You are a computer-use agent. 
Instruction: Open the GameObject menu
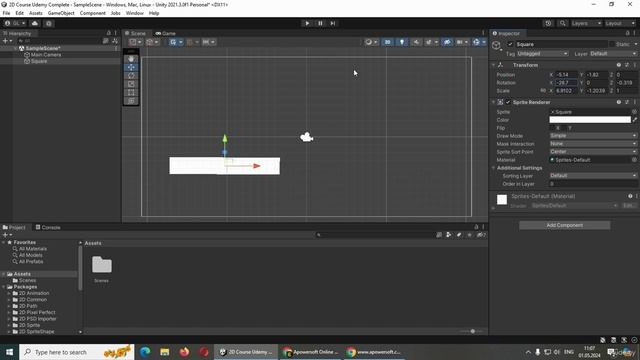tap(61, 13)
